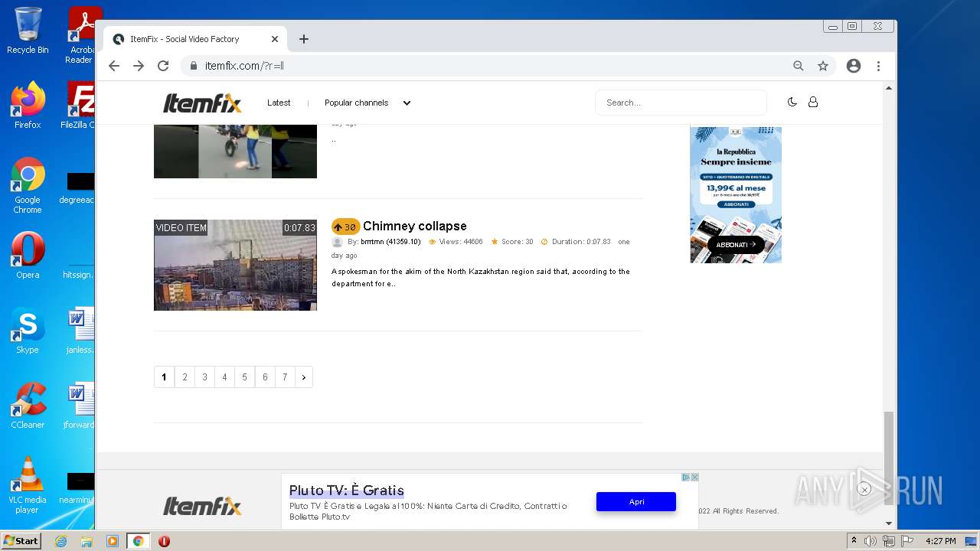Reload the ItemFix page

[x=163, y=66]
